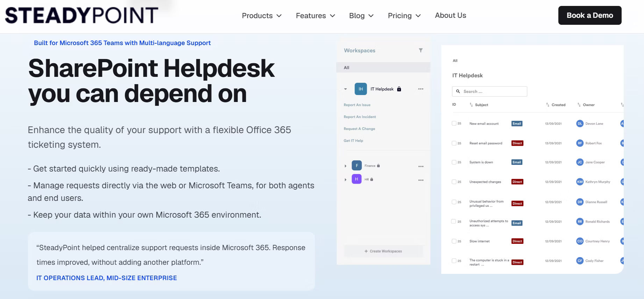Click the HR workspace H icon
644x299 pixels.
357,179
